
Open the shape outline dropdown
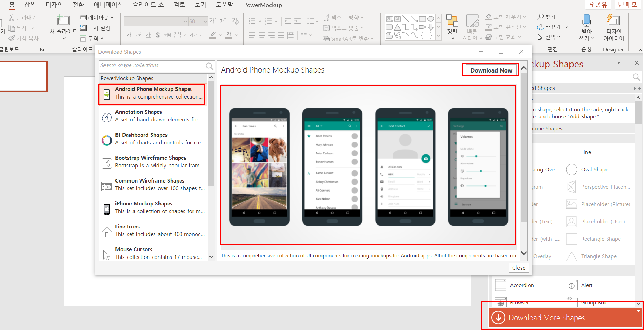coord(524,27)
